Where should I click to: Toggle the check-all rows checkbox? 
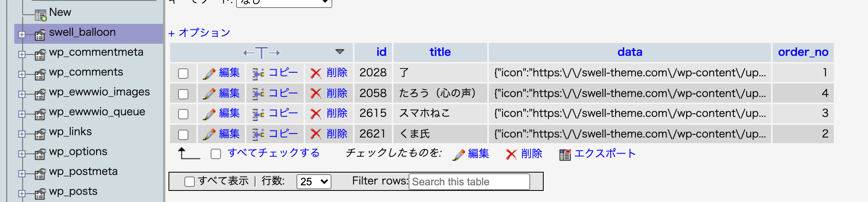216,154
